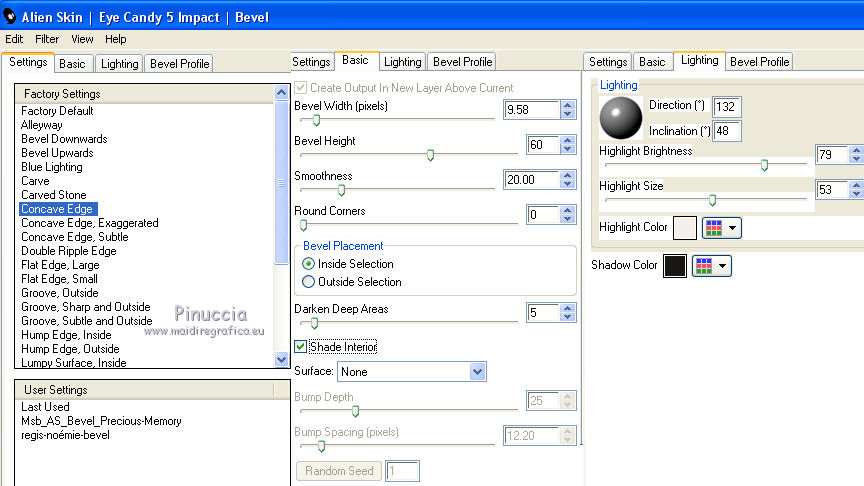Image resolution: width=864 pixels, height=486 pixels.
Task: Increase Round Corners spinner up arrow
Action: tap(568, 210)
